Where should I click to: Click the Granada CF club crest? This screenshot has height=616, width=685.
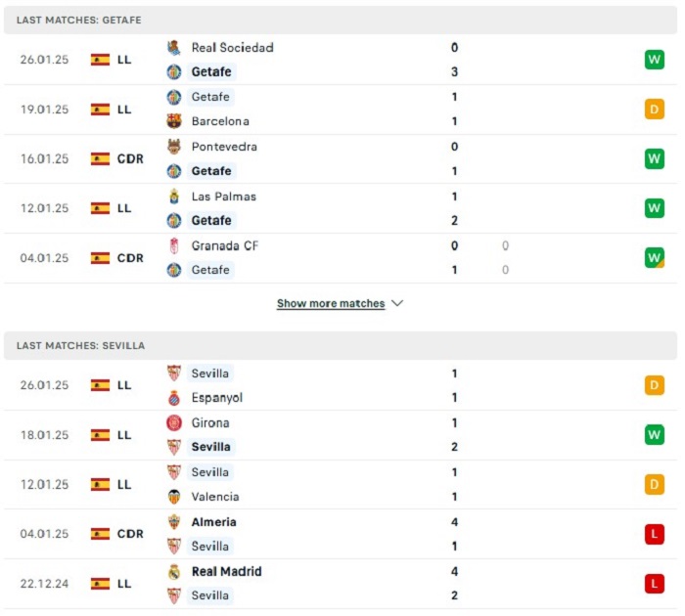pos(174,245)
